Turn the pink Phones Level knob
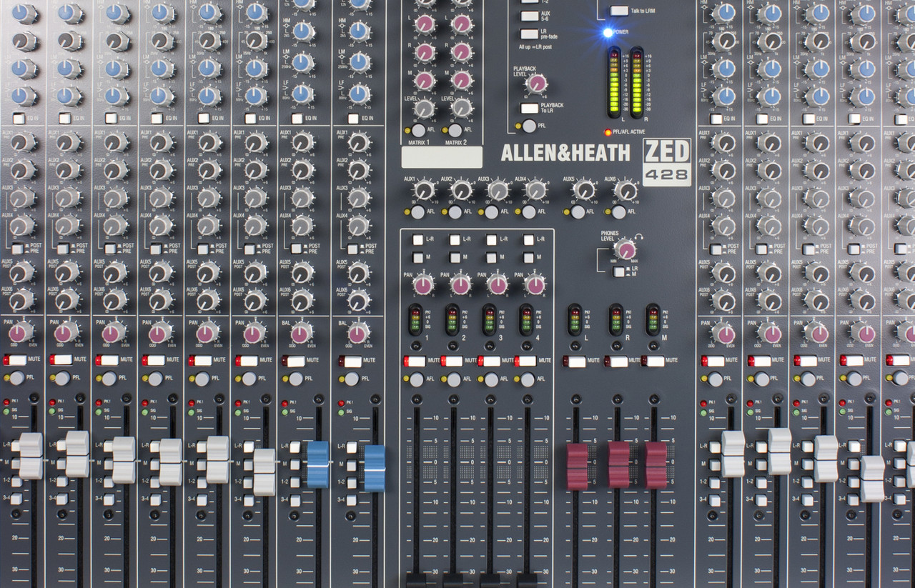Image resolution: width=915 pixels, height=588 pixels. click(x=624, y=251)
